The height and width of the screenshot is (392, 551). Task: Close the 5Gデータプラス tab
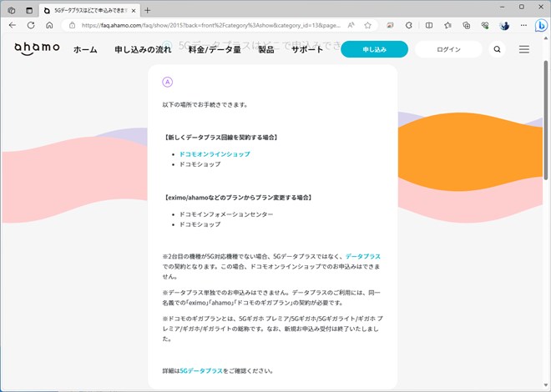pos(134,11)
